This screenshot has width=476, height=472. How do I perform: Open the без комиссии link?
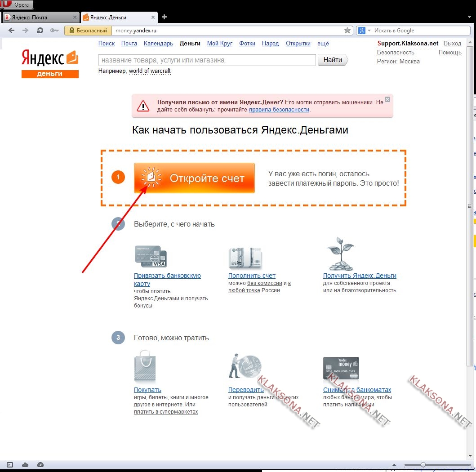(x=265, y=283)
